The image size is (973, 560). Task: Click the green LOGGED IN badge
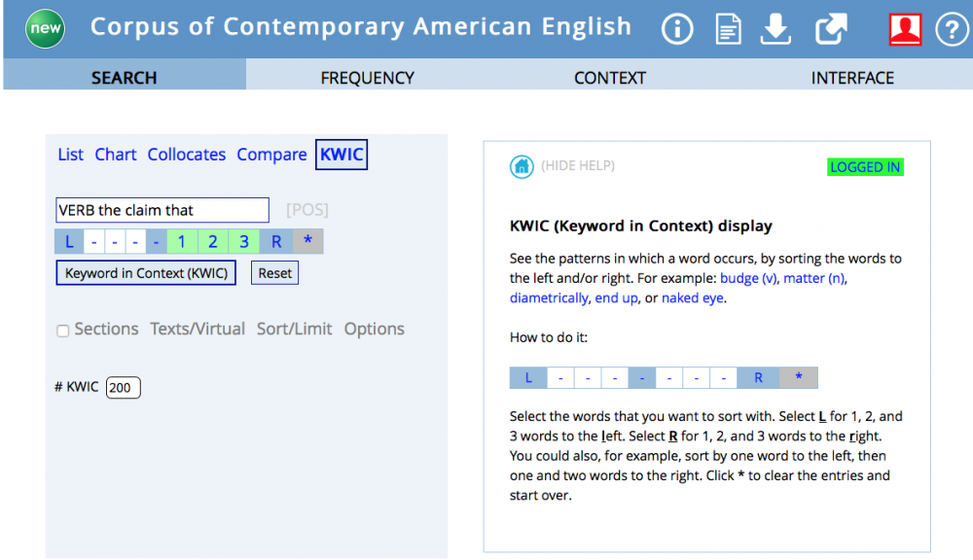point(865,167)
